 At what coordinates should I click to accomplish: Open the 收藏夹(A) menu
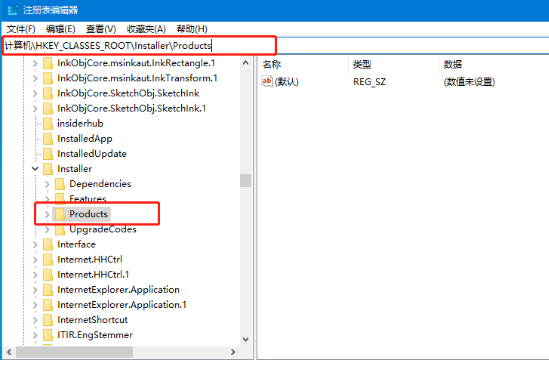click(146, 29)
